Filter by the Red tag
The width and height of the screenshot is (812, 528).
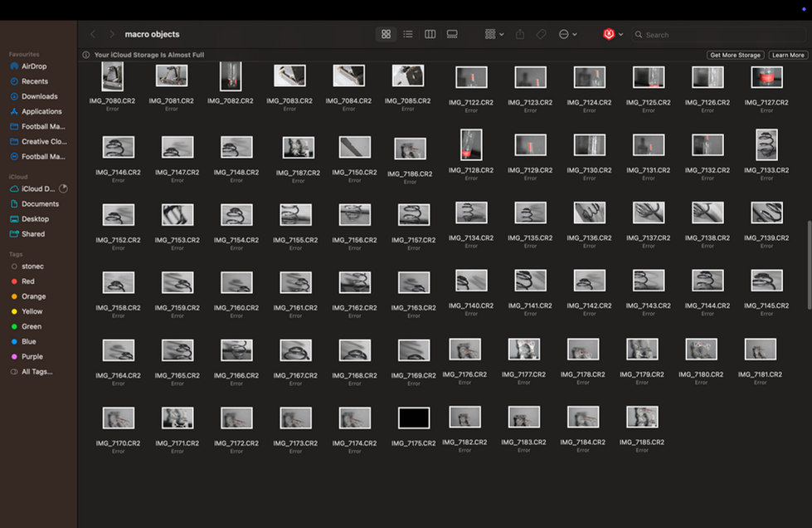tap(27, 281)
